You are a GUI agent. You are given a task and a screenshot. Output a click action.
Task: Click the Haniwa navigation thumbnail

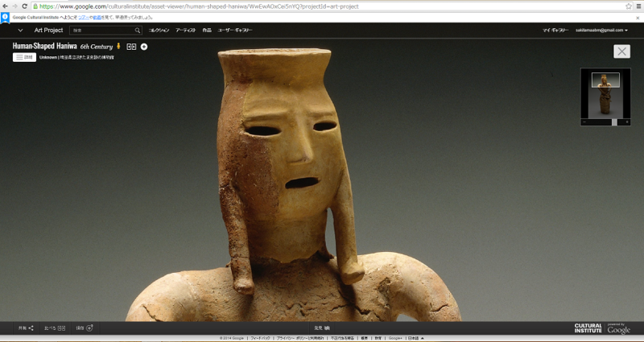605,93
